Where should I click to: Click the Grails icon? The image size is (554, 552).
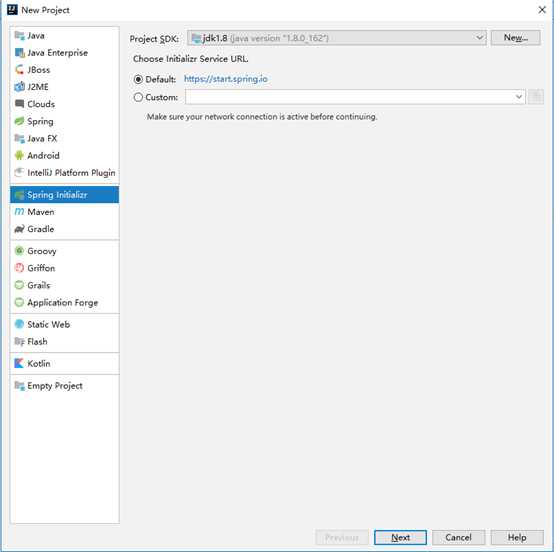pyautogui.click(x=19, y=285)
